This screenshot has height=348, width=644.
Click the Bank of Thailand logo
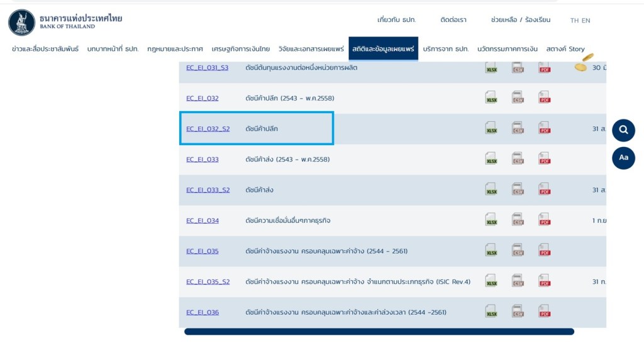[23, 22]
